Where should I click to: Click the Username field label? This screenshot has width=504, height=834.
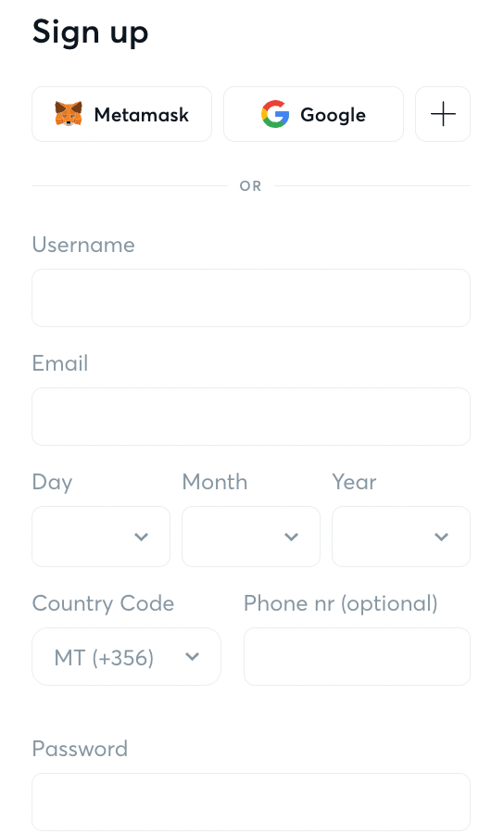tap(83, 245)
